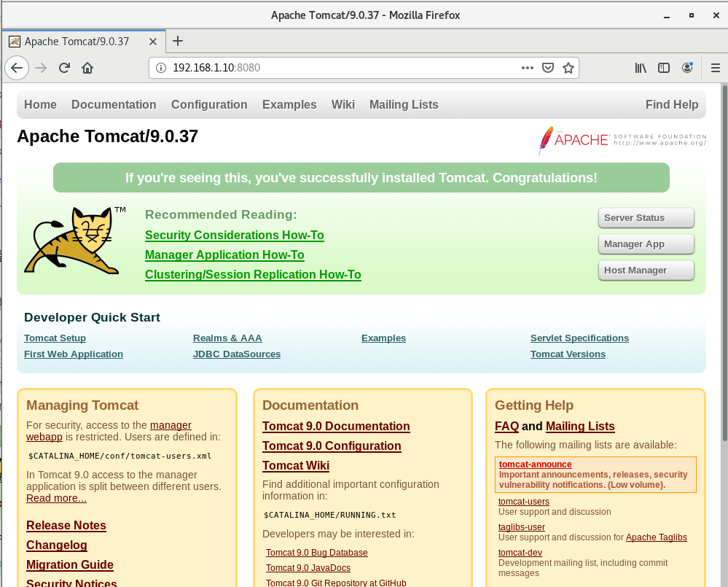Viewport: 728px width, 587px height.
Task: Open Tomcat Wiki link
Action: tap(296, 465)
